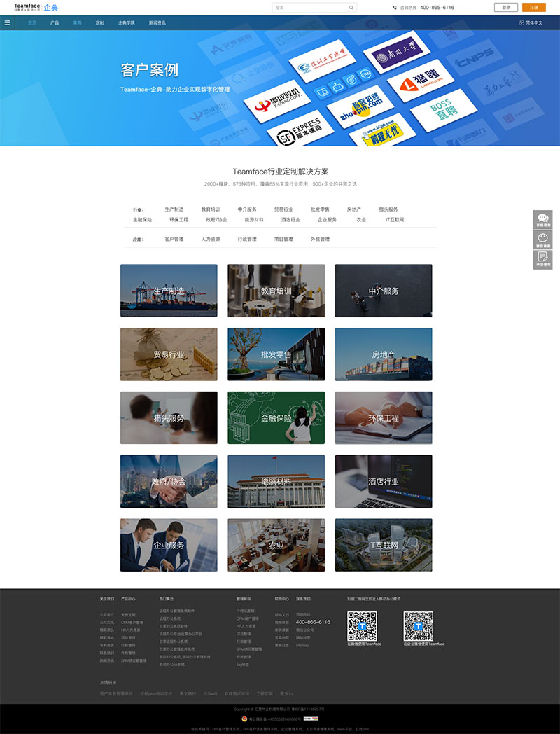Open the 在线咨询 chat sidebar icon
Screen dimensions: 560x734
pos(542,219)
